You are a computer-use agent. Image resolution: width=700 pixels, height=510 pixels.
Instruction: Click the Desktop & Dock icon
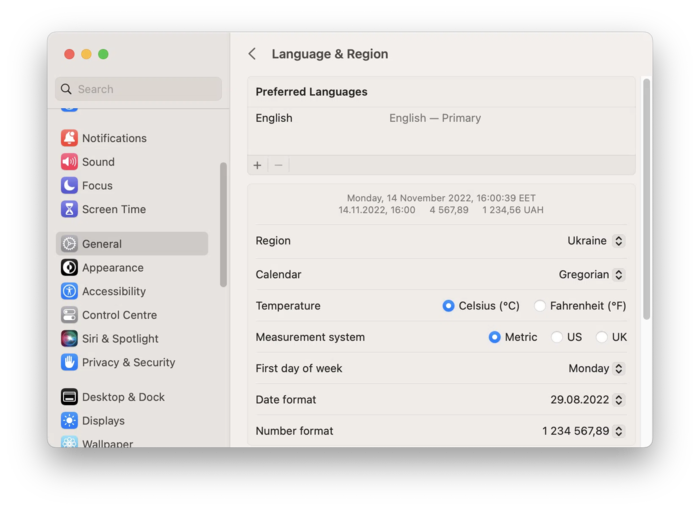click(x=69, y=397)
